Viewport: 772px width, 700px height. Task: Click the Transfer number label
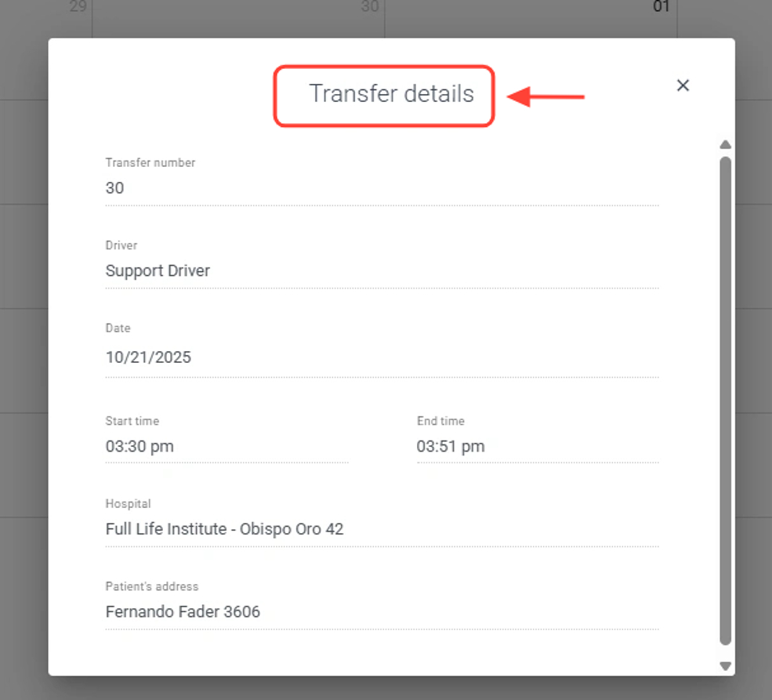pos(150,163)
